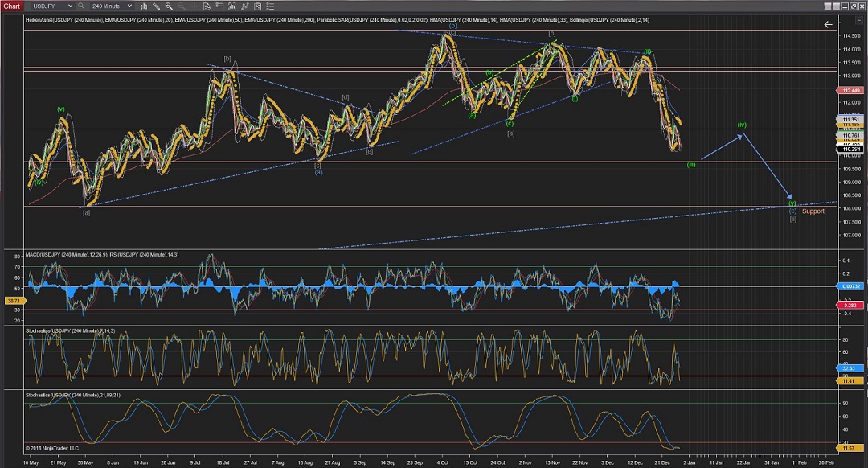
Task: Click the 38.71 RSI value marker
Action: pos(14,301)
